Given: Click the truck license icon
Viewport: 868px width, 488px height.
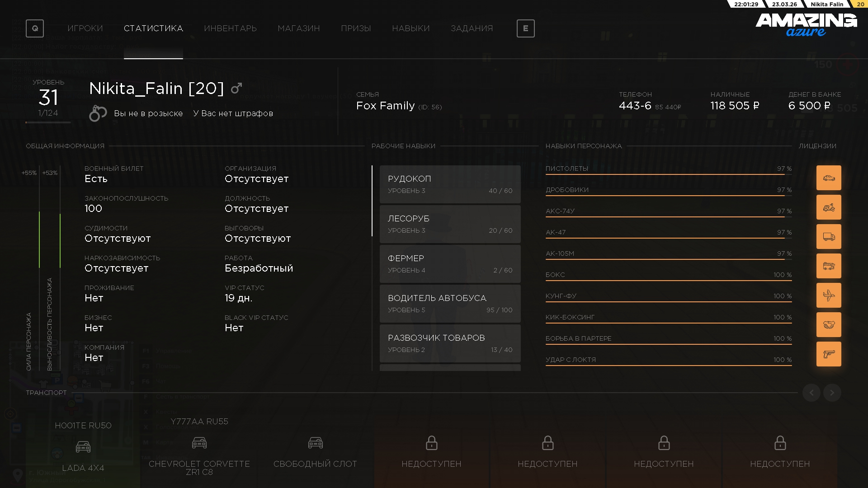Looking at the screenshot, I should tap(829, 236).
